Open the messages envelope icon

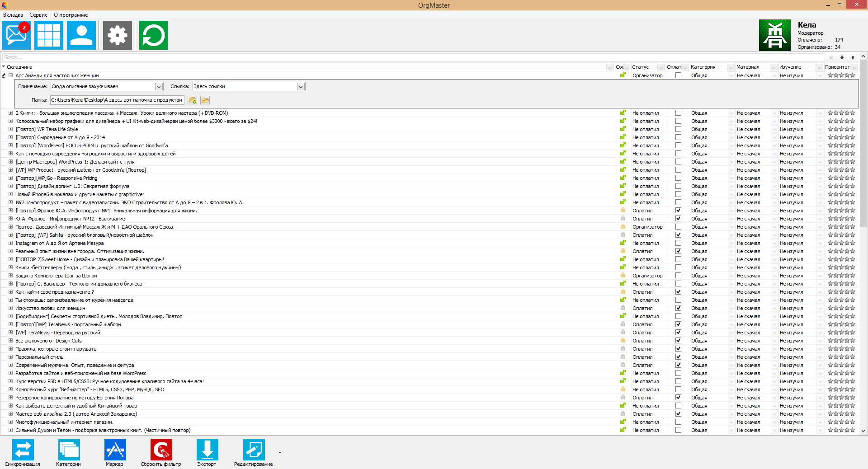[x=16, y=35]
